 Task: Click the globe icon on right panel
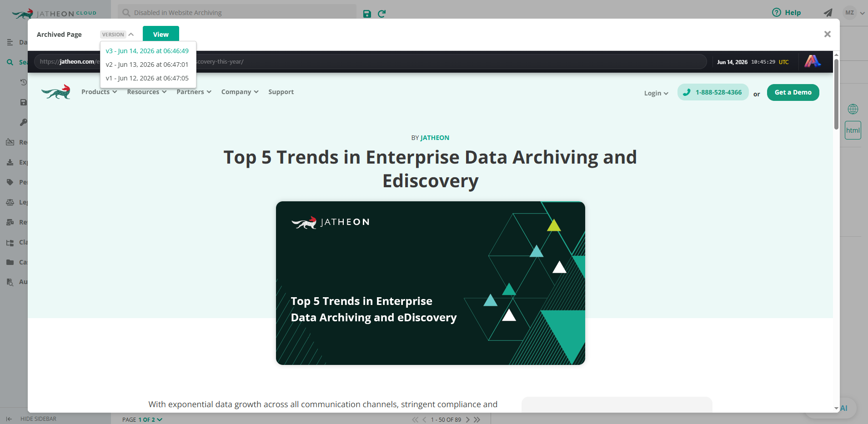point(853,109)
